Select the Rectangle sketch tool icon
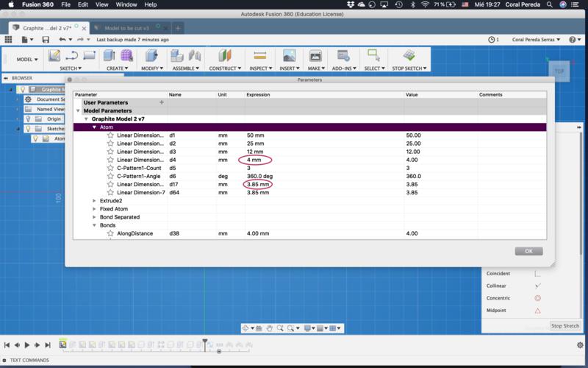Viewport: 588px width, 368px height. point(89,56)
